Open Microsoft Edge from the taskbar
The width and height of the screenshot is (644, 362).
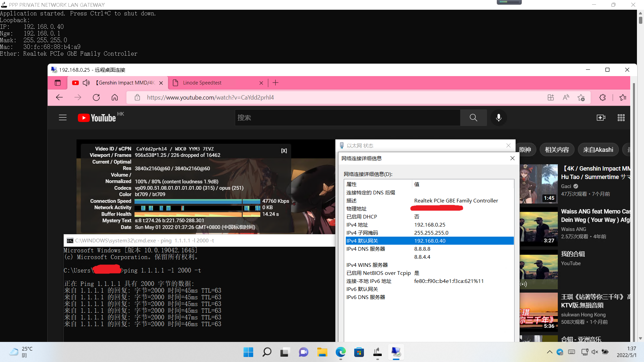click(x=340, y=352)
